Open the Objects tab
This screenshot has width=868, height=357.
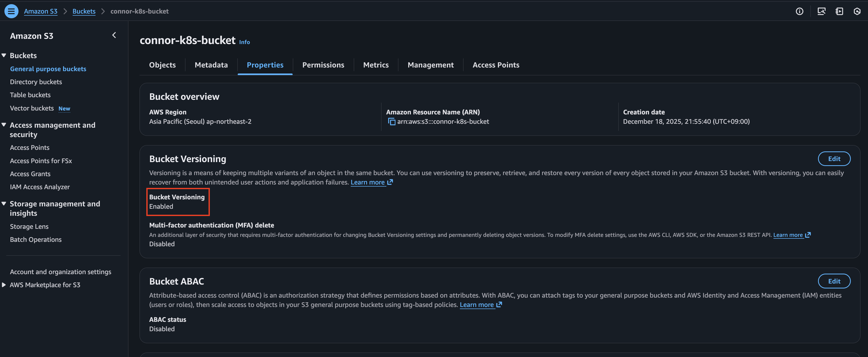pos(162,65)
